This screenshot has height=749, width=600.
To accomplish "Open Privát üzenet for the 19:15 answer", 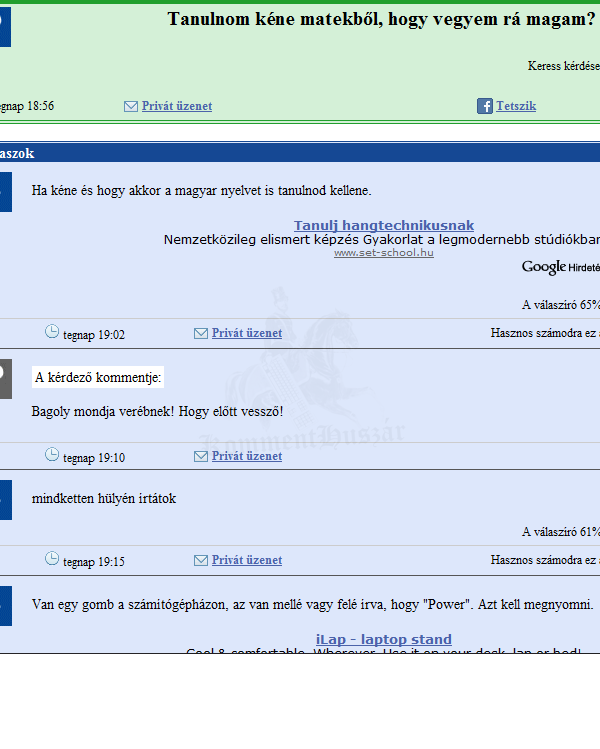I will tap(247, 560).
